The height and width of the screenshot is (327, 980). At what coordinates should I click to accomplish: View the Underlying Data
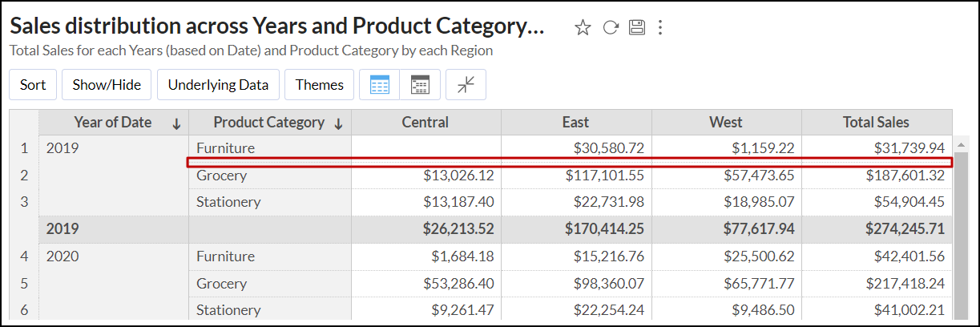click(218, 85)
